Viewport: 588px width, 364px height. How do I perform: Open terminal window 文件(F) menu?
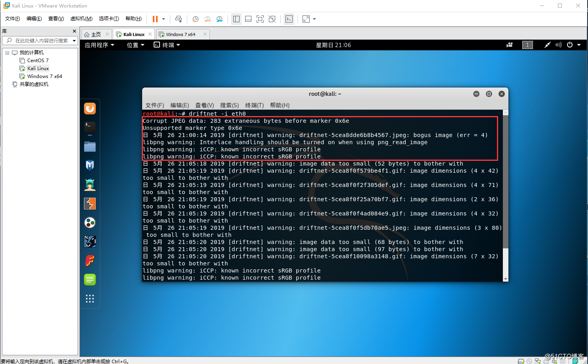click(x=155, y=105)
